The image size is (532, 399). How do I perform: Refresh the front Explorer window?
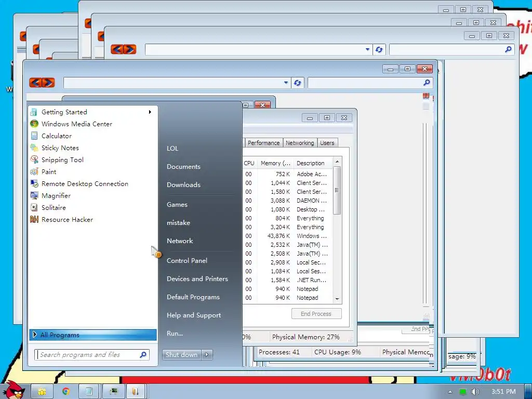pos(298,83)
